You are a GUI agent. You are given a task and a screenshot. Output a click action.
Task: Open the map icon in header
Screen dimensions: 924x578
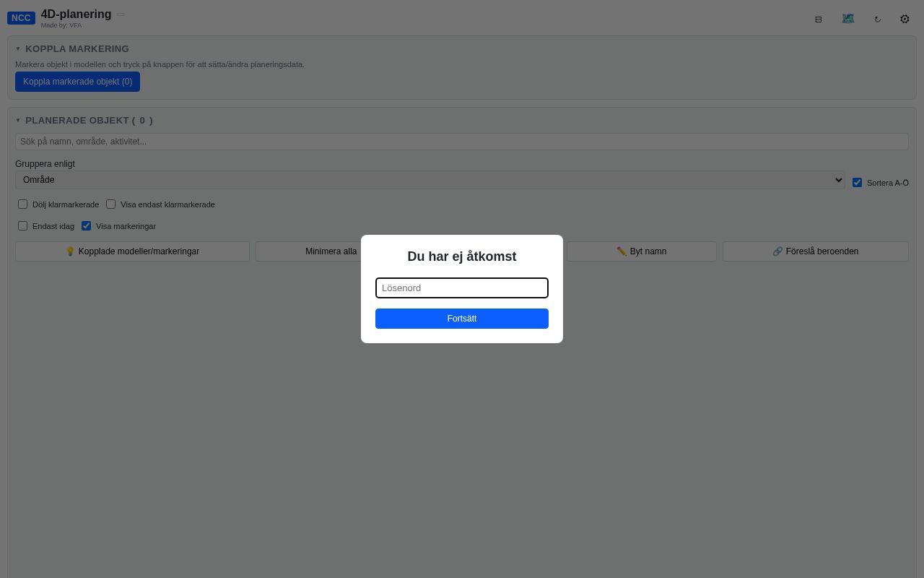(x=847, y=19)
